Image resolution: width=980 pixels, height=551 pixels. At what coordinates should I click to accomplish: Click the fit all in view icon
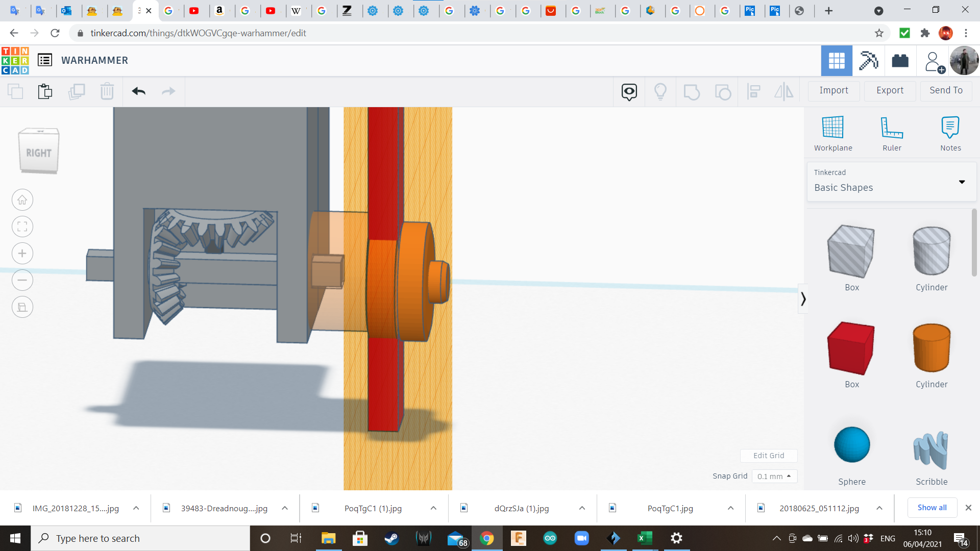(22, 227)
